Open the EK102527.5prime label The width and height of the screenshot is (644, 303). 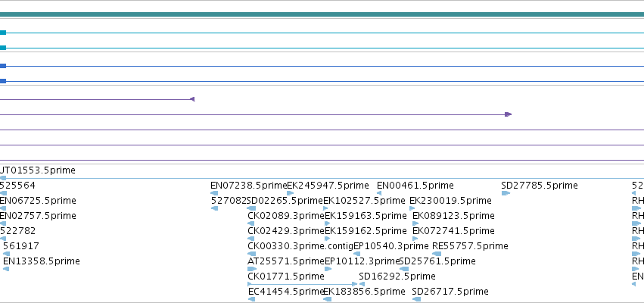click(364, 201)
